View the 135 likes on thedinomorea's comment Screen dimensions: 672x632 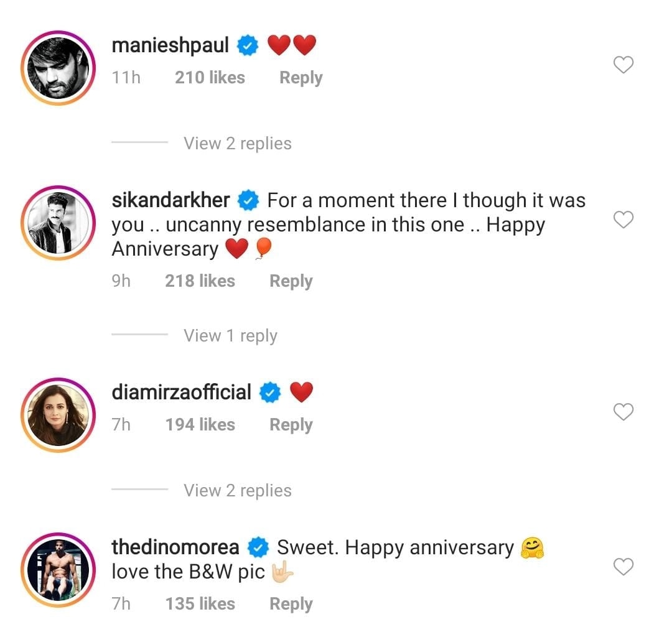point(200,604)
